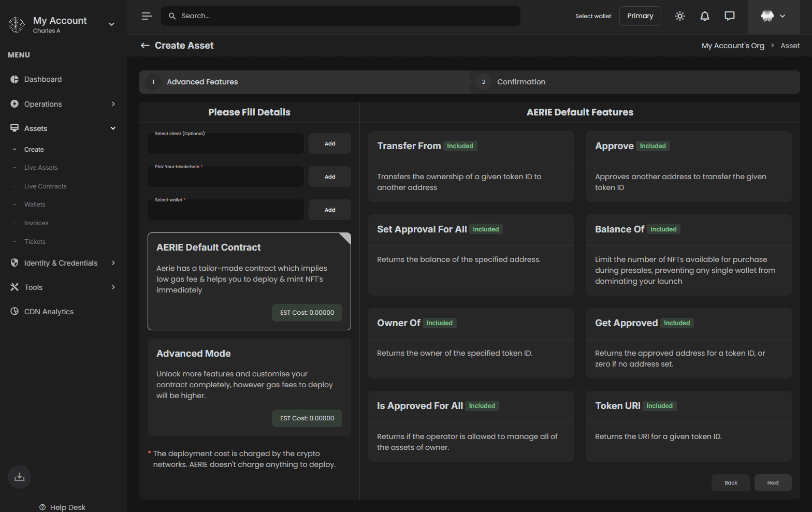Click the Token URI feature card
The height and width of the screenshot is (512, 812).
pyautogui.click(x=689, y=426)
